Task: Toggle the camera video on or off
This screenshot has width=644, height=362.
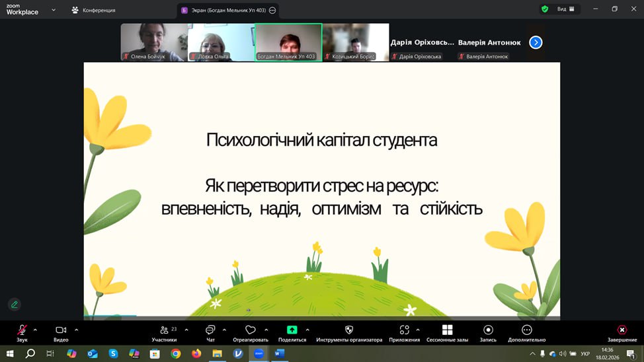Action: pyautogui.click(x=61, y=330)
